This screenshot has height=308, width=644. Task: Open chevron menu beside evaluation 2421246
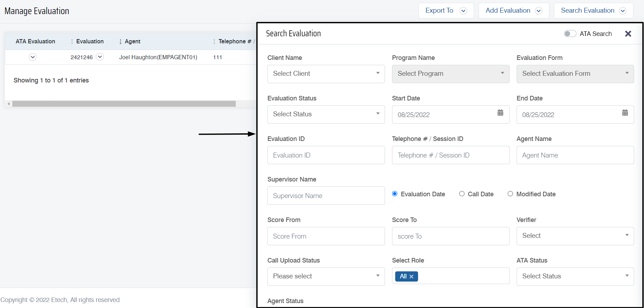100,57
